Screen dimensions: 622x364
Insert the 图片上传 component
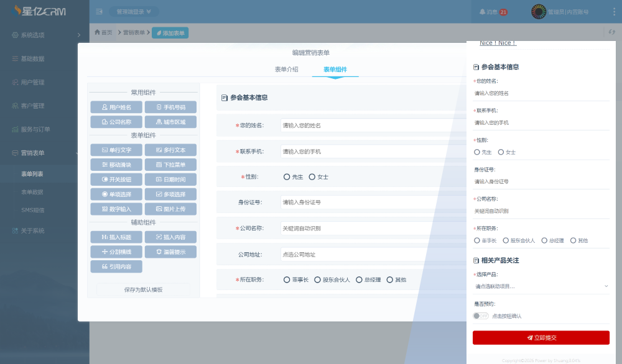(x=170, y=209)
